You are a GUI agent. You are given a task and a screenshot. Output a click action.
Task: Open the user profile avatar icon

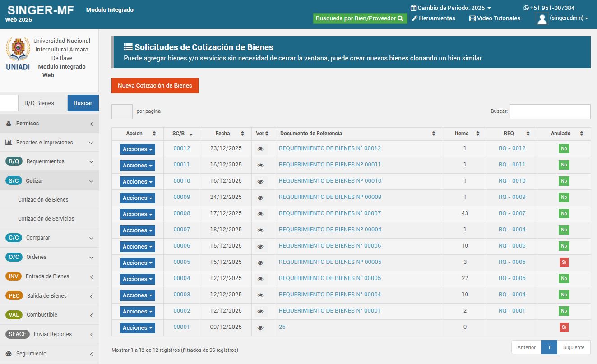click(x=542, y=19)
